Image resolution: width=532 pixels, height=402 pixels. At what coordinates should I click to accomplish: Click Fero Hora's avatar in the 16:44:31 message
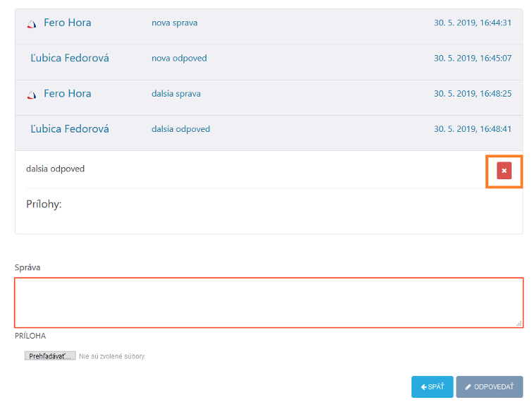click(31, 24)
